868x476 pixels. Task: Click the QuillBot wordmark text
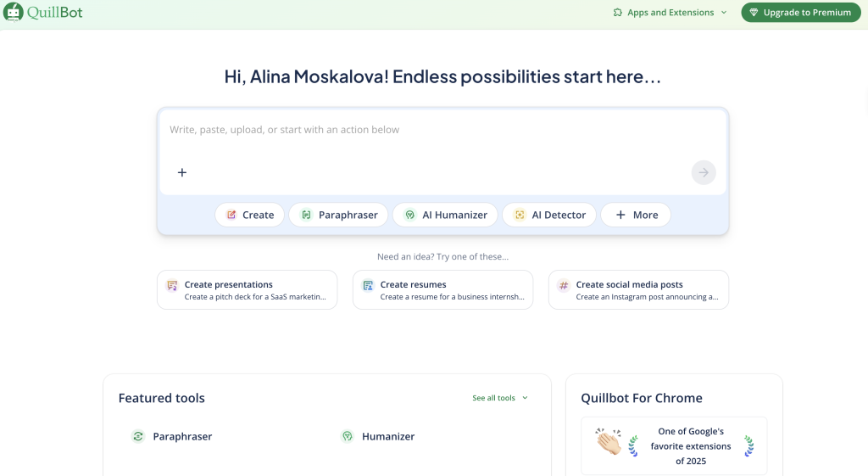tap(54, 12)
